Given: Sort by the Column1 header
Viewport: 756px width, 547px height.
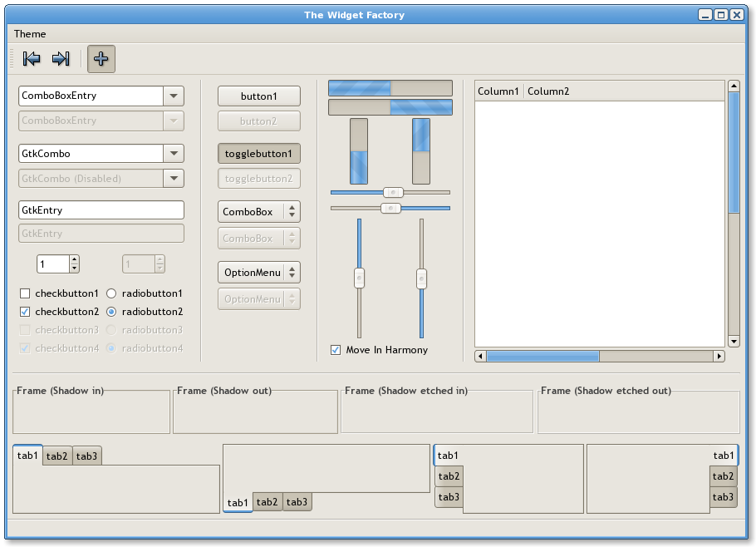Looking at the screenshot, I should (499, 91).
